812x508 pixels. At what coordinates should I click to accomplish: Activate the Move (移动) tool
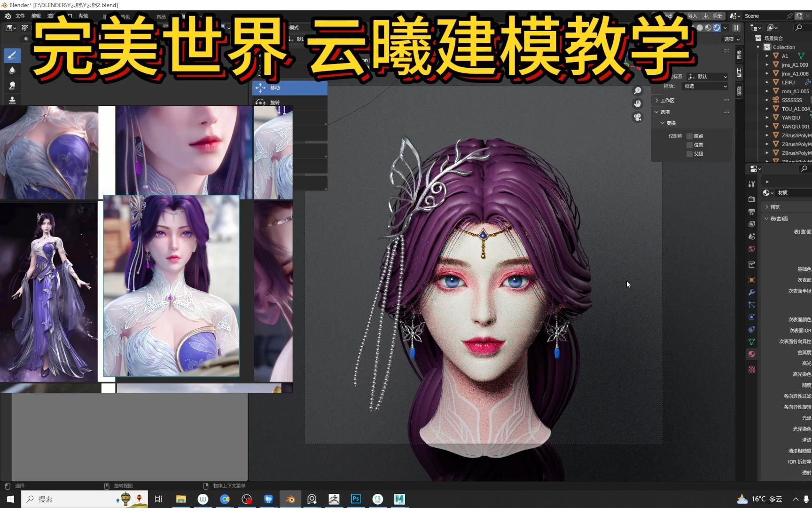290,88
